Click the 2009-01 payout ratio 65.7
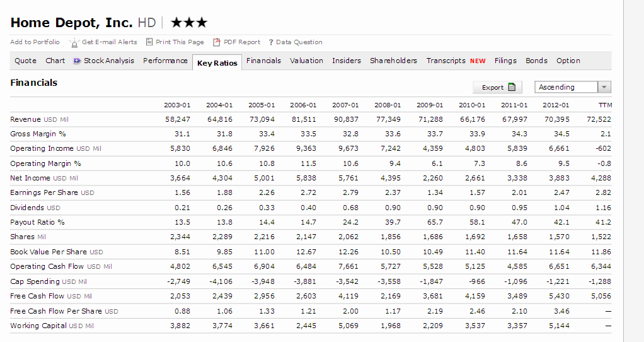Viewport: 644px width, 342px height. [435, 222]
